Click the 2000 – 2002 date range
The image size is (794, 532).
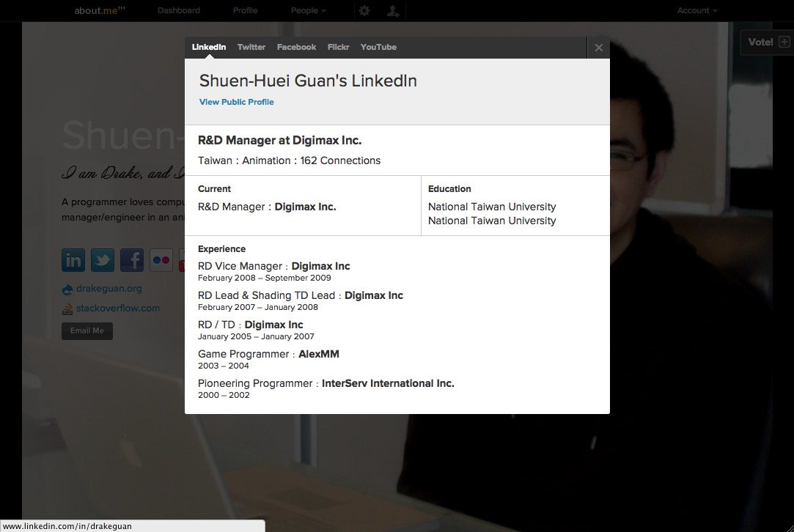(224, 395)
